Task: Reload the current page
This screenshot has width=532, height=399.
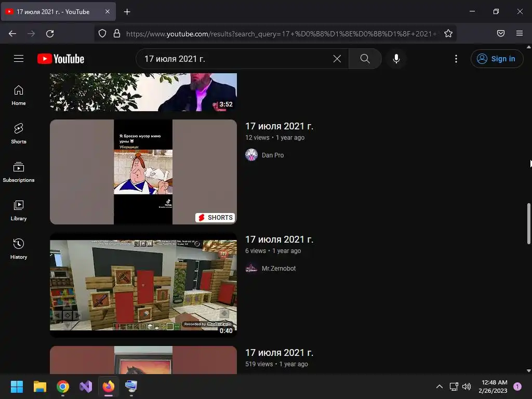Action: pos(50,33)
